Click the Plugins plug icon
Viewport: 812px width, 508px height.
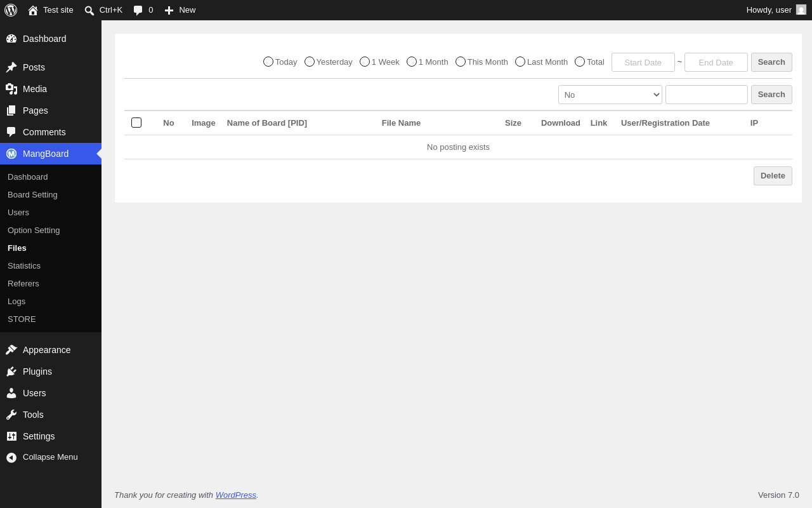(11, 371)
